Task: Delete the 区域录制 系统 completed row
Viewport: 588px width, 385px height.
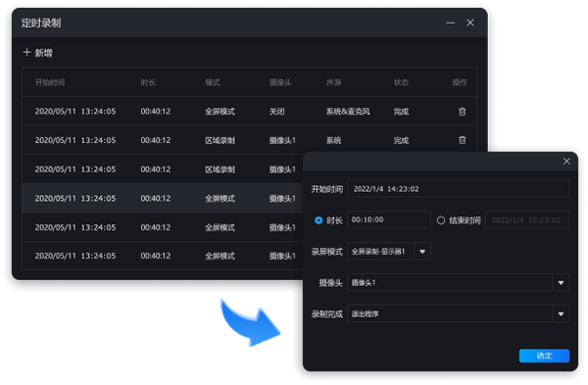Action: click(x=462, y=140)
